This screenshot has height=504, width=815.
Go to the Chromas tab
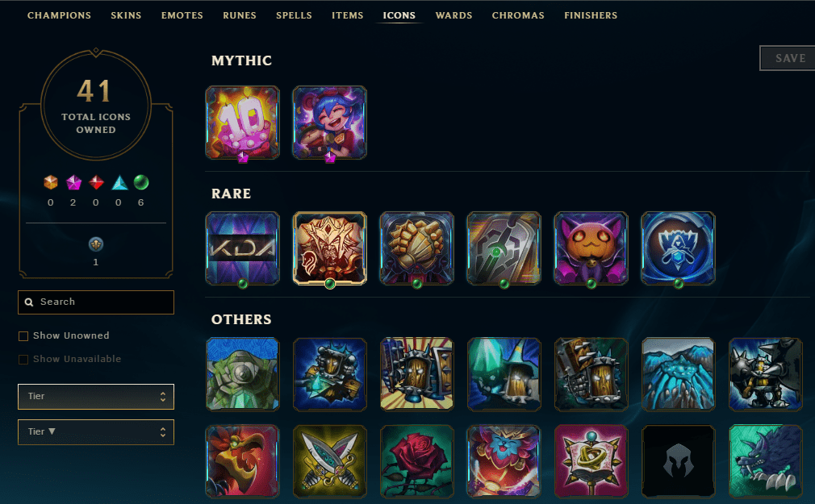[518, 15]
